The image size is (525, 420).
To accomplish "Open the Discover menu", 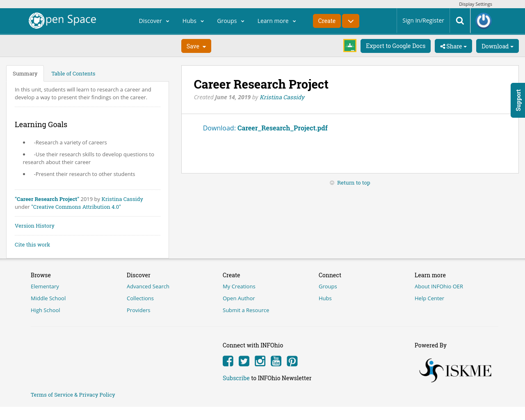I will coord(154,20).
